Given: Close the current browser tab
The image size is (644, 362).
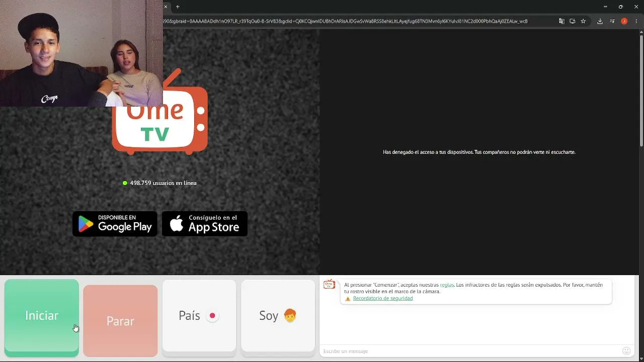Looking at the screenshot, I should [x=166, y=7].
